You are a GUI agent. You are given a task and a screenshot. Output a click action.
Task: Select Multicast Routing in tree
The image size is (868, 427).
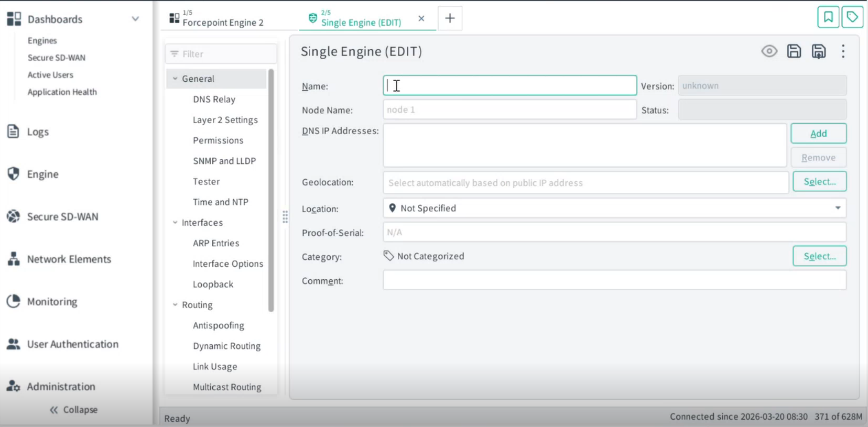click(227, 387)
